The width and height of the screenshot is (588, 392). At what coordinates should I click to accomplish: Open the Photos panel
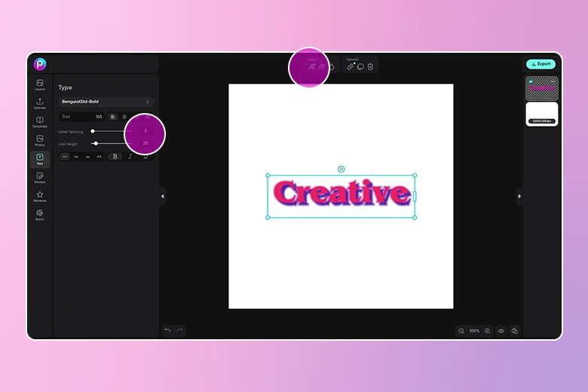(x=40, y=141)
